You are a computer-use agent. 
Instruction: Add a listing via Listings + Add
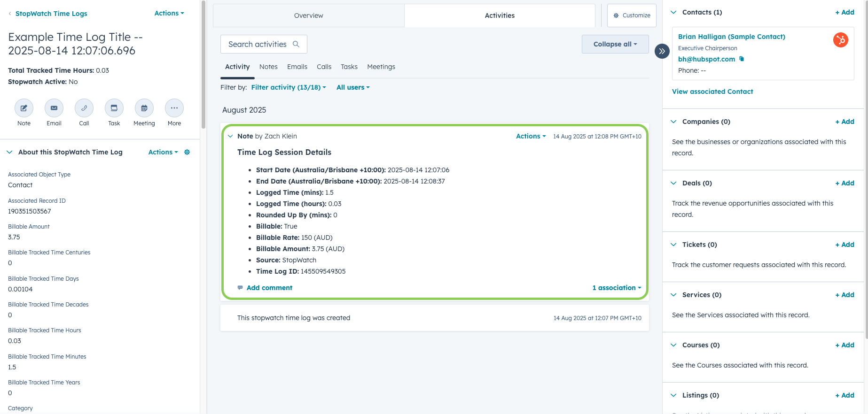845,395
